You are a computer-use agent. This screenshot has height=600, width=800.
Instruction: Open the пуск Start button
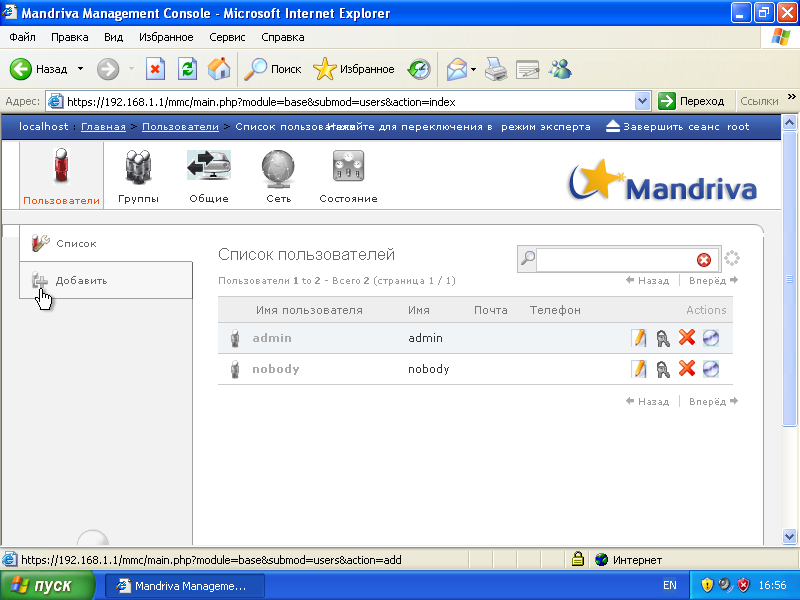tap(47, 585)
